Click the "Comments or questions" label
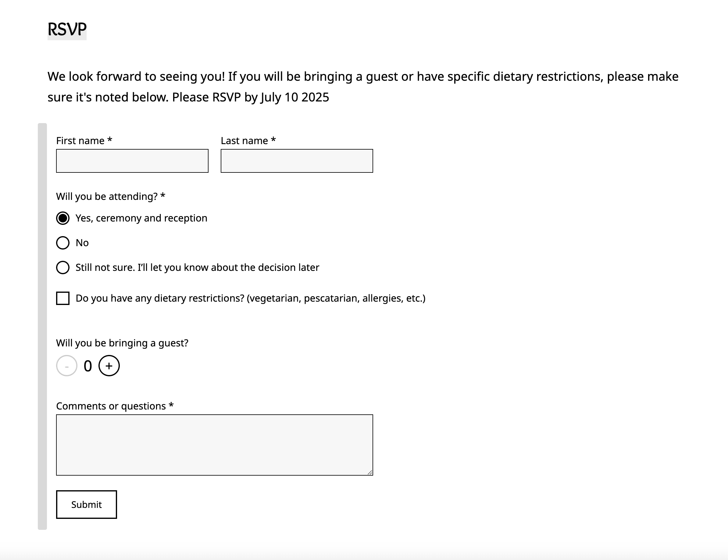Viewport: 728px width, 560px height. coord(111,406)
